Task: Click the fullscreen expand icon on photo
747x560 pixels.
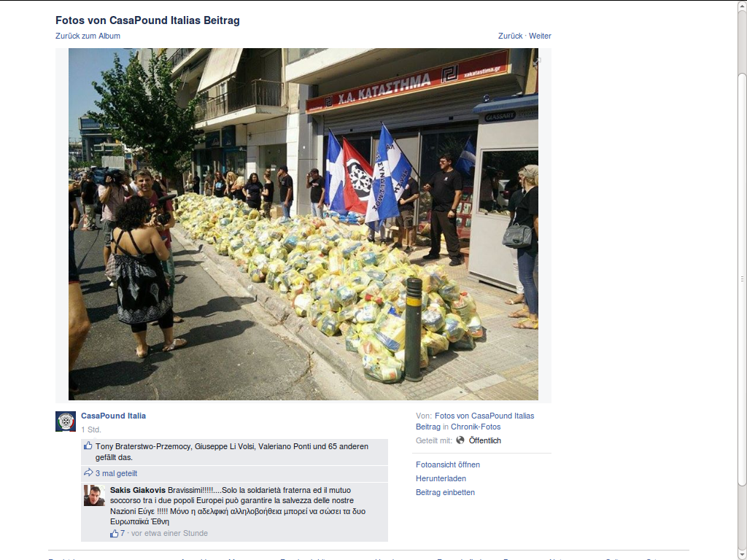Action: tap(537, 61)
